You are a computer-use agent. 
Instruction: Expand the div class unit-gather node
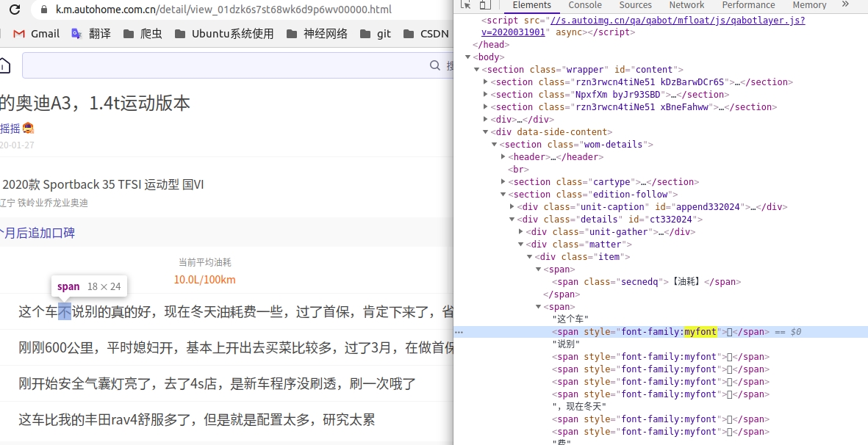pos(520,231)
